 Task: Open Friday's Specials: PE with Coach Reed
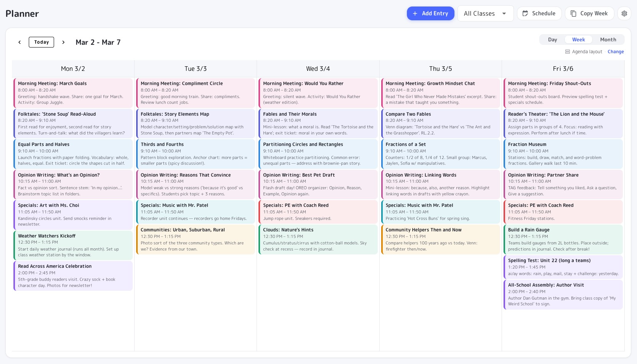pyautogui.click(x=563, y=212)
